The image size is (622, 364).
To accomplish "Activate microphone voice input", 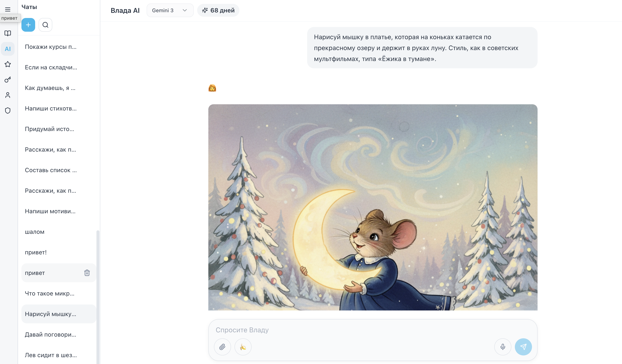I will click(x=503, y=347).
